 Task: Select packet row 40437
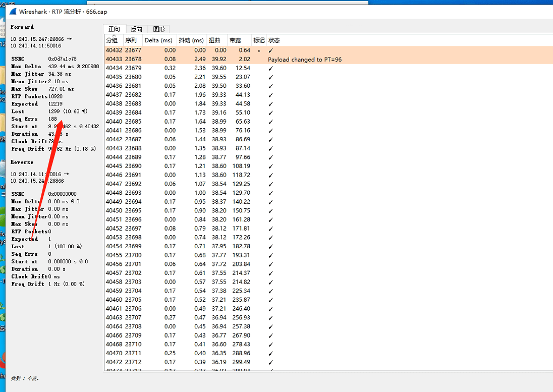point(328,95)
